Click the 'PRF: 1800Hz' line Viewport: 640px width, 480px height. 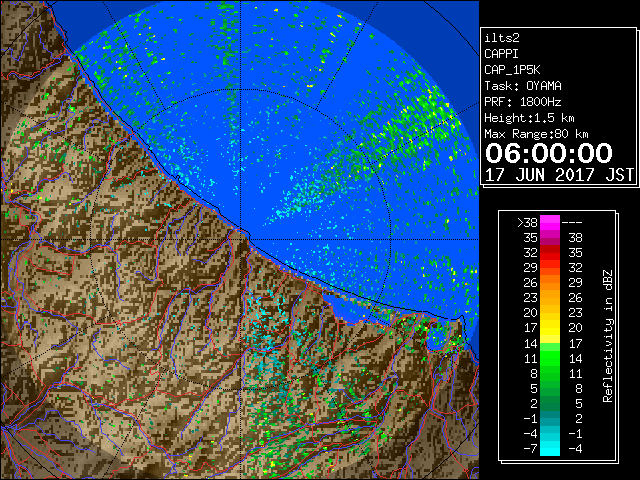coord(523,102)
